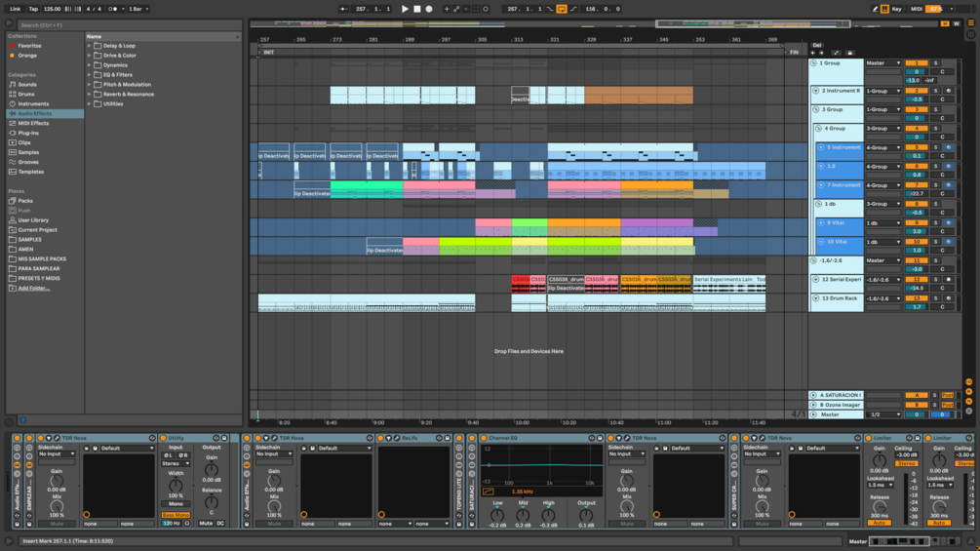Click the -22.7 volume value of track 7
980x551 pixels.
[917, 194]
